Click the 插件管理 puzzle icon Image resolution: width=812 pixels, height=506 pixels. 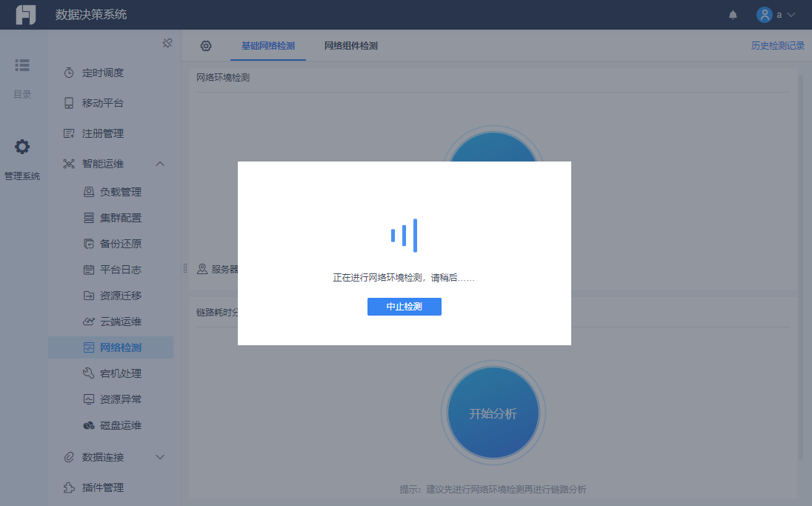pos(69,487)
